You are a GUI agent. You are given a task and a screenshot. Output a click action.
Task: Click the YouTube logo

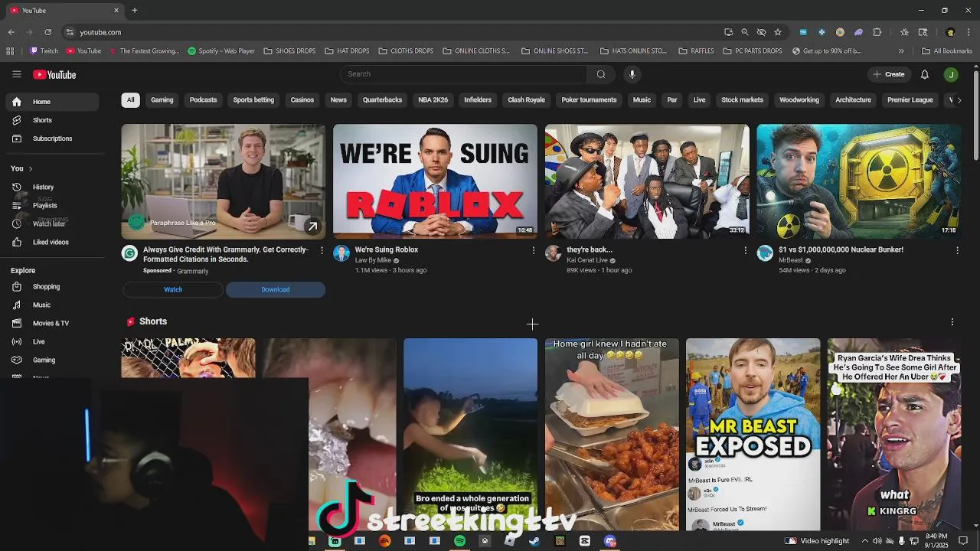[54, 74]
